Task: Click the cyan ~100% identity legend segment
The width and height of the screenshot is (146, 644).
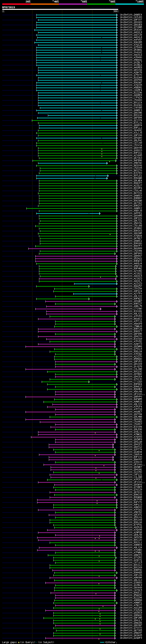Action: [130, 4]
